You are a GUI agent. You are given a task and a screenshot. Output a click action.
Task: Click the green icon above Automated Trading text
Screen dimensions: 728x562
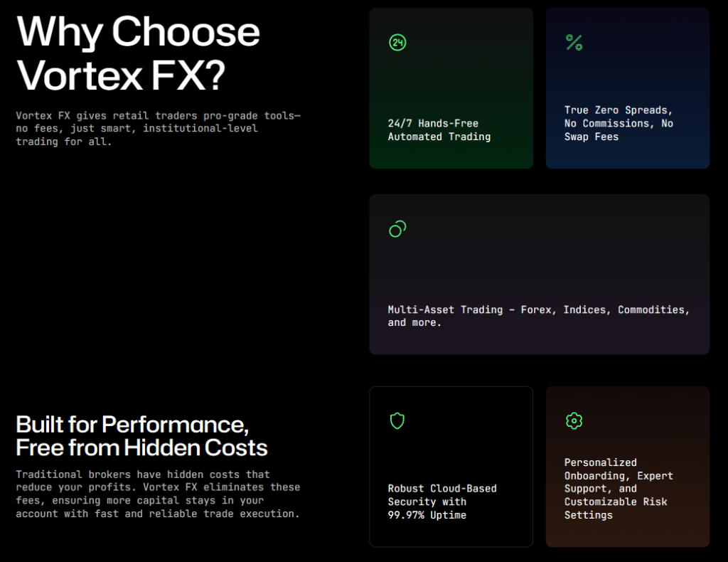pos(397,43)
